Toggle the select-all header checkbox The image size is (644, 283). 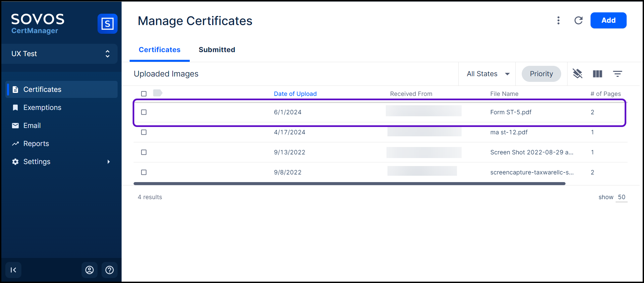[x=144, y=94]
